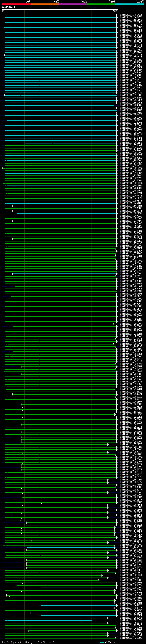Select label UniRef100_C1EHB6

click(x=131, y=95)
